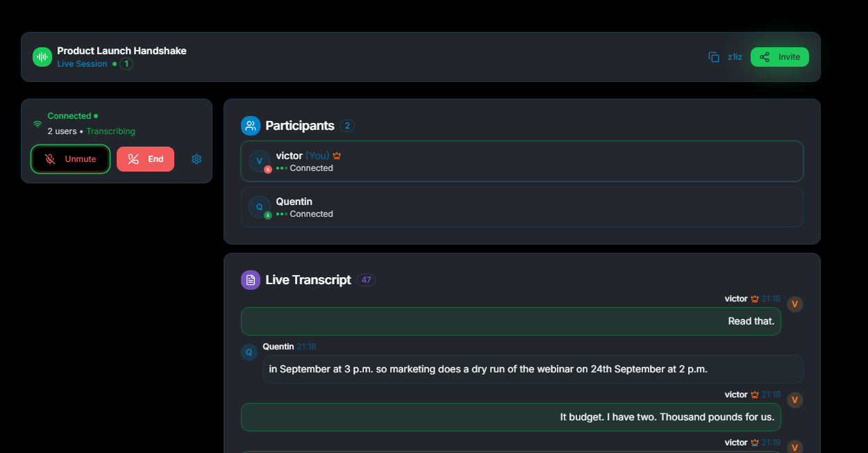Click the Live Session status label
This screenshot has width=868, height=453.
click(82, 64)
